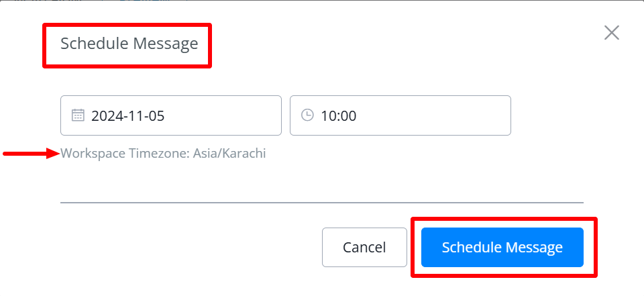Click the red arrow pointing at timezone
The width and height of the screenshot is (644, 296).
31,154
